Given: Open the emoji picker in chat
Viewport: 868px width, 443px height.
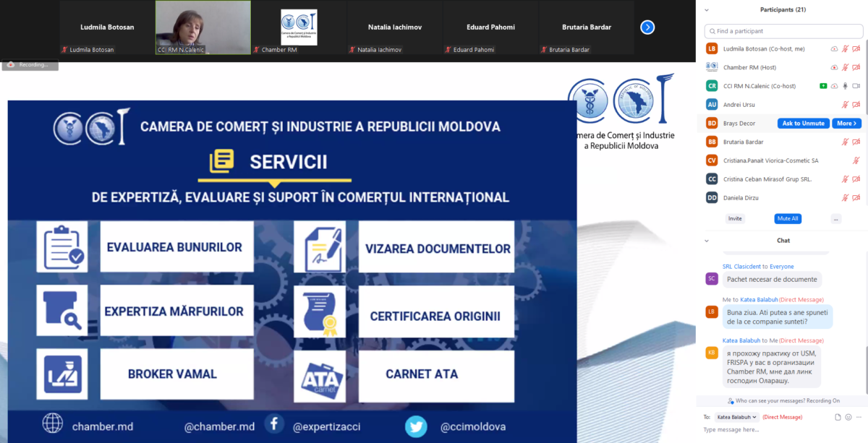Looking at the screenshot, I should (848, 417).
